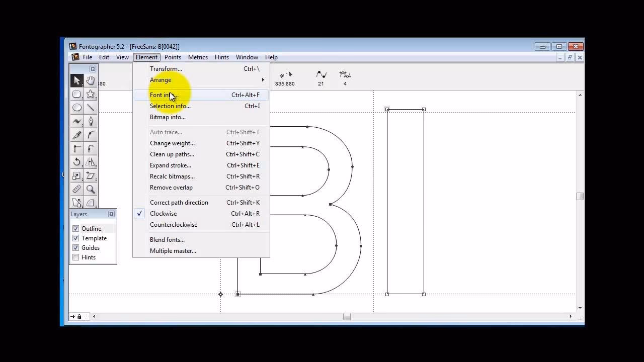
Task: Uncheck the Guides layer
Action: 76,247
